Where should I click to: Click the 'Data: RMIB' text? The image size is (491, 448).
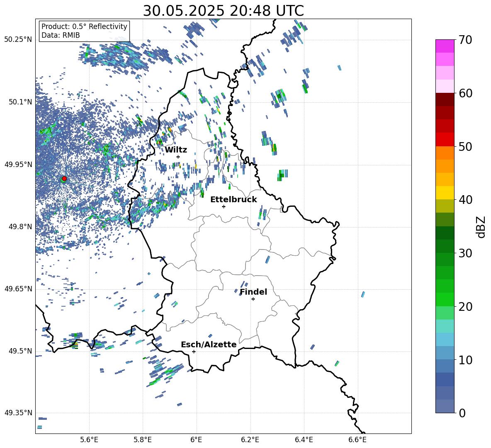tap(61, 35)
